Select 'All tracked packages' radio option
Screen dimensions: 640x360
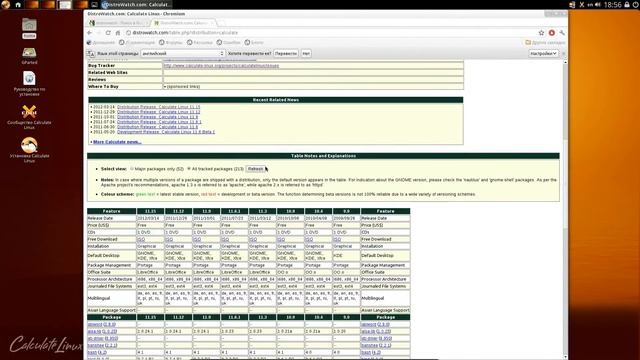click(x=189, y=169)
